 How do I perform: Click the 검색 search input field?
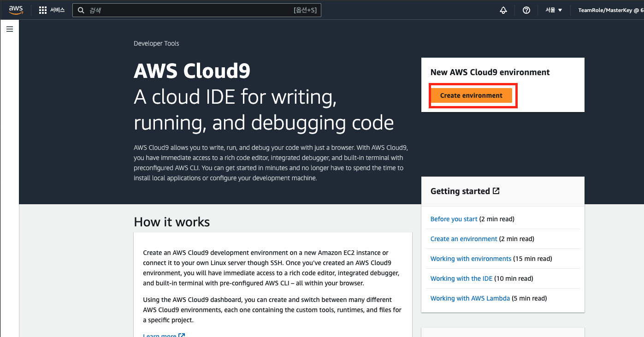(197, 10)
